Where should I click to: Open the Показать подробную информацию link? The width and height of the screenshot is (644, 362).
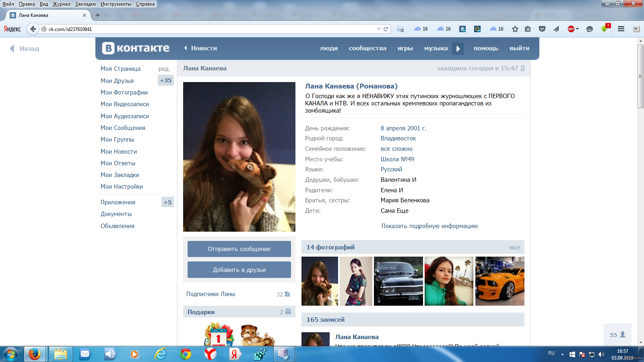pos(429,226)
